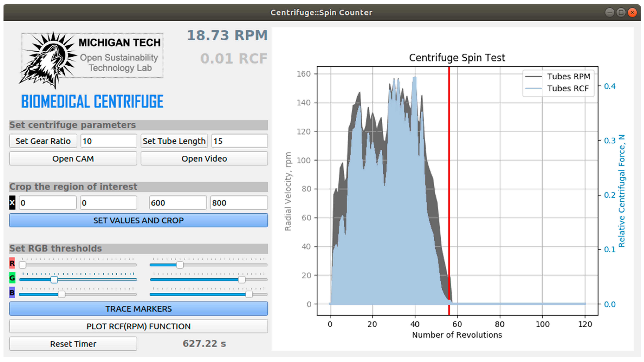Click the black X crop label icon

pos(12,203)
